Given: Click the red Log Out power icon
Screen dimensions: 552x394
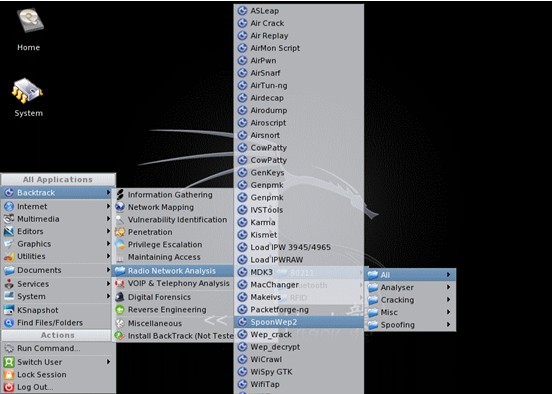Looking at the screenshot, I should tap(9, 387).
